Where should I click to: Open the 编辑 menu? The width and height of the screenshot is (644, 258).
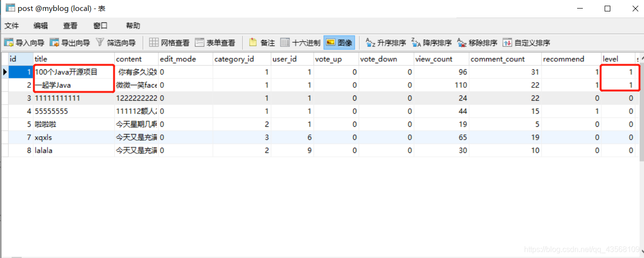click(x=41, y=26)
